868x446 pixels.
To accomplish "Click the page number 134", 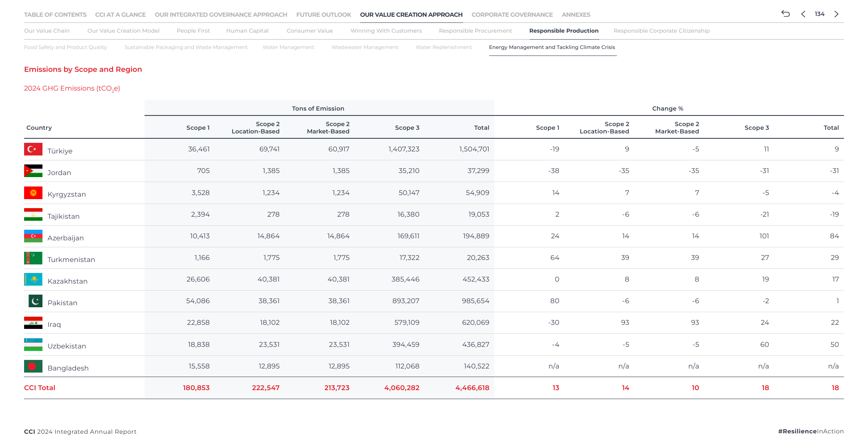I will [819, 14].
